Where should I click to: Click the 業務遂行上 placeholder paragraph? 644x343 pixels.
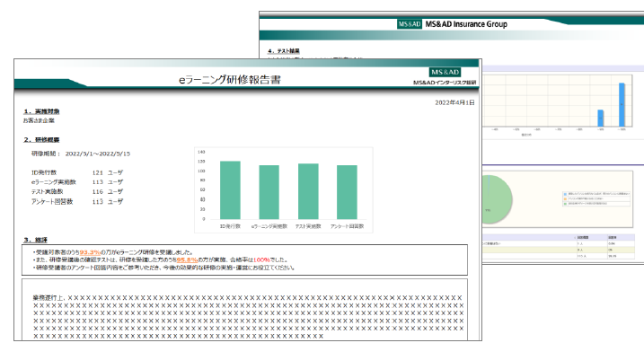point(249,317)
